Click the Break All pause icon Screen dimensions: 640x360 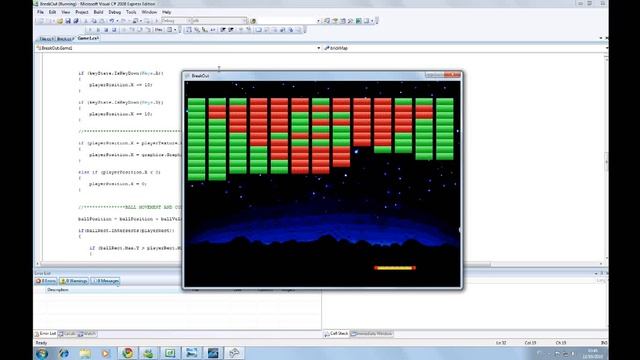(98, 30)
